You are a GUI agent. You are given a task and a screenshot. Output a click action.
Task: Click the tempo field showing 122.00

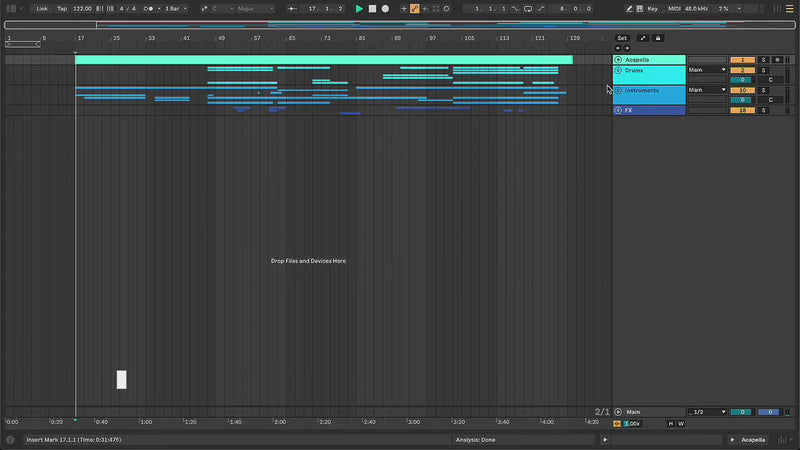click(83, 8)
